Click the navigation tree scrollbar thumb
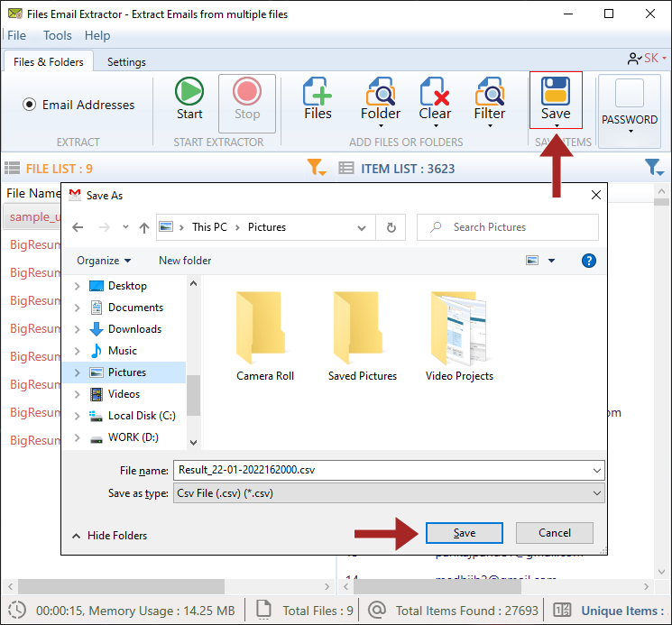The width and height of the screenshot is (672, 625). [193, 395]
